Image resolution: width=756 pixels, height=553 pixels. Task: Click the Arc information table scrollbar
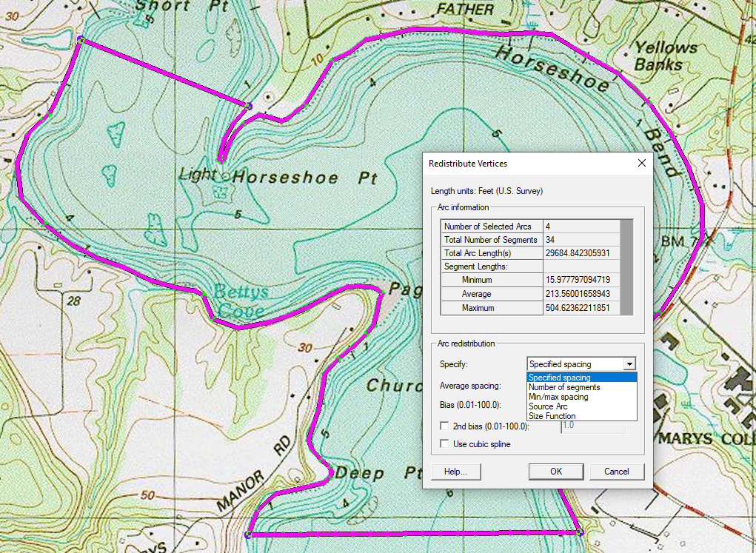pos(626,267)
